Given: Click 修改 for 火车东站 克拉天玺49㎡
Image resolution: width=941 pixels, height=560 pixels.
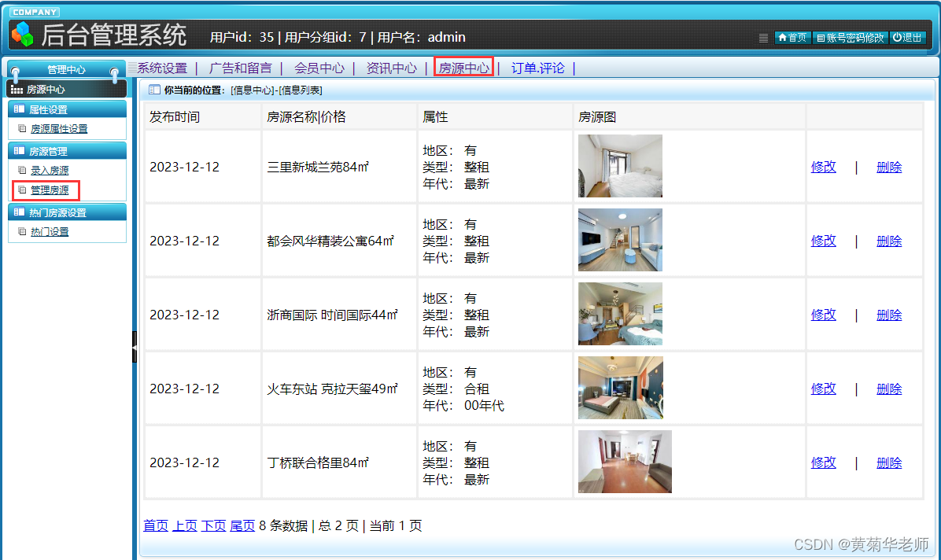Looking at the screenshot, I should click(x=823, y=389).
